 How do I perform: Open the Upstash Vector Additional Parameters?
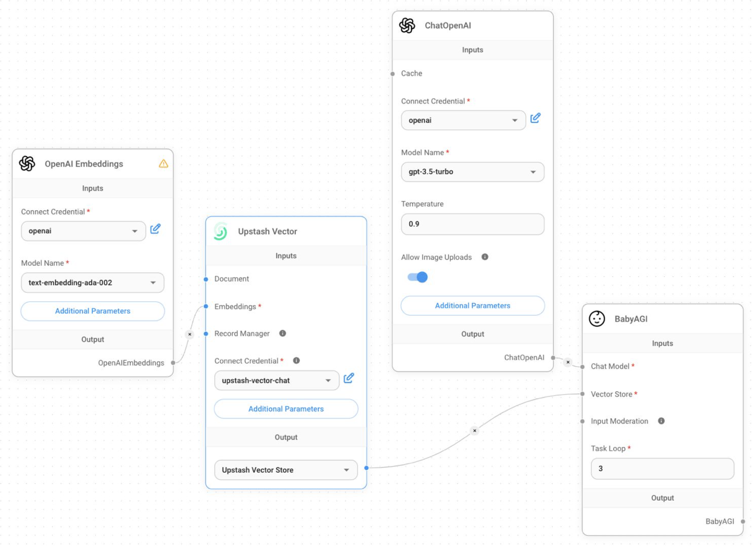286,409
